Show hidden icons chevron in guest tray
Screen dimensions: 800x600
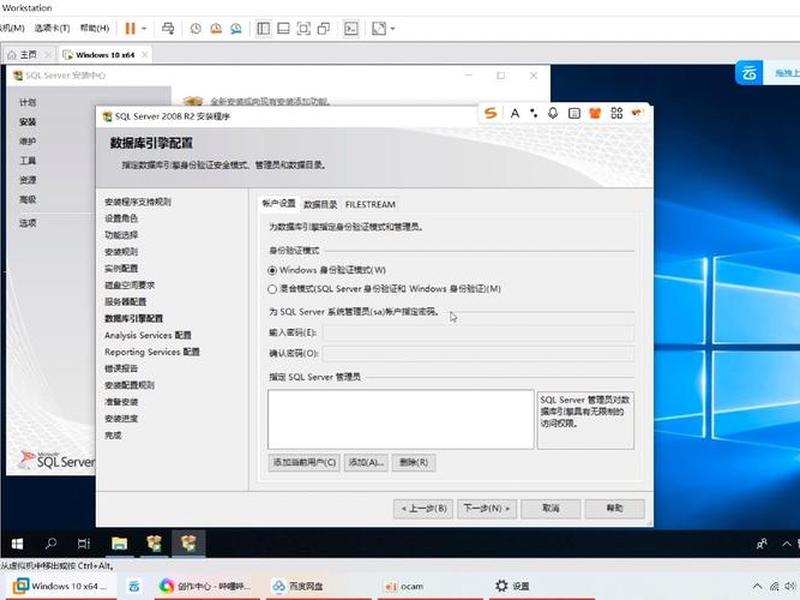coord(786,544)
